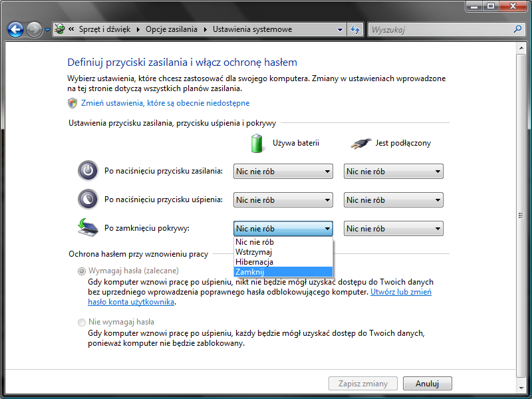Open 'Zmień ustawienia, które są obecnie niedostępne'

tap(165, 103)
